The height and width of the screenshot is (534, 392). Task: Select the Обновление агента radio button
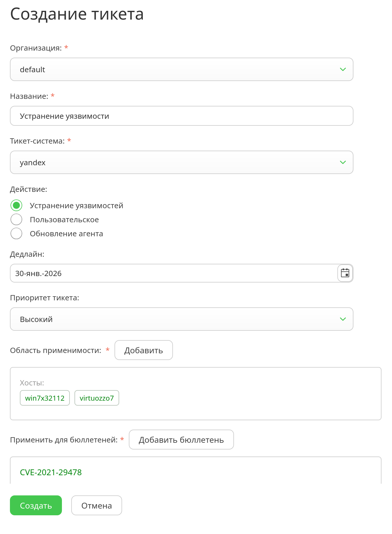click(x=16, y=234)
